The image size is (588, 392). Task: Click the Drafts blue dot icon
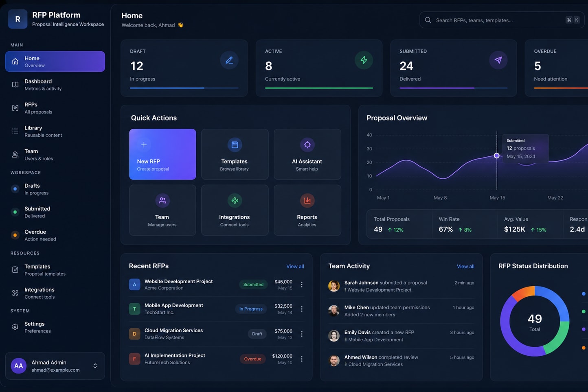tap(15, 189)
